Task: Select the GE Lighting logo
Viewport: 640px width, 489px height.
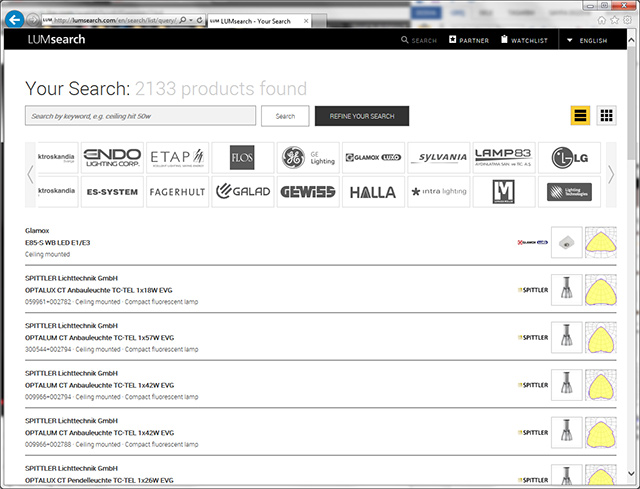Action: [308, 158]
